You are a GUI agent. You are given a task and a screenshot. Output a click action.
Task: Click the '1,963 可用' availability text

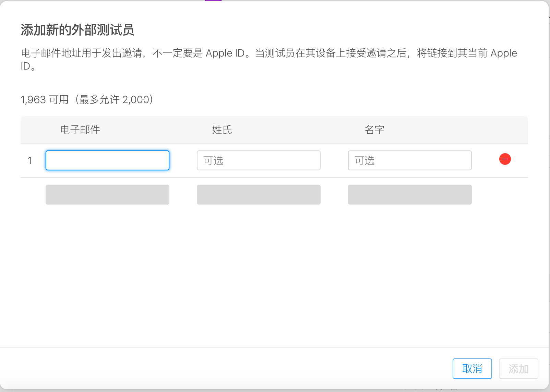45,100
